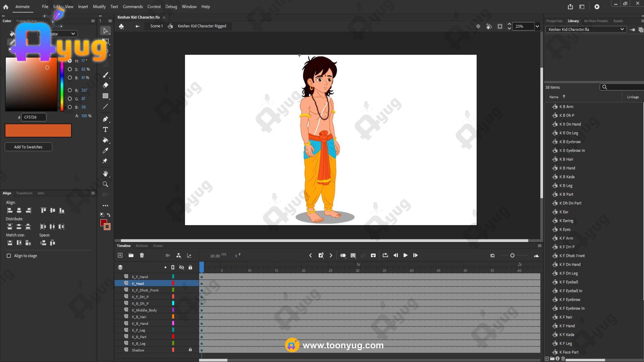Select the Saturation radio button
Screen dimensions: 644x362
70,69
